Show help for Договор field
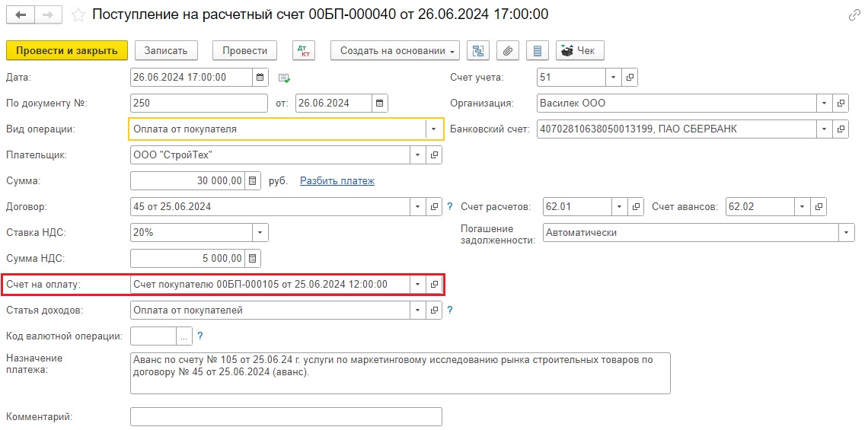 (450, 206)
